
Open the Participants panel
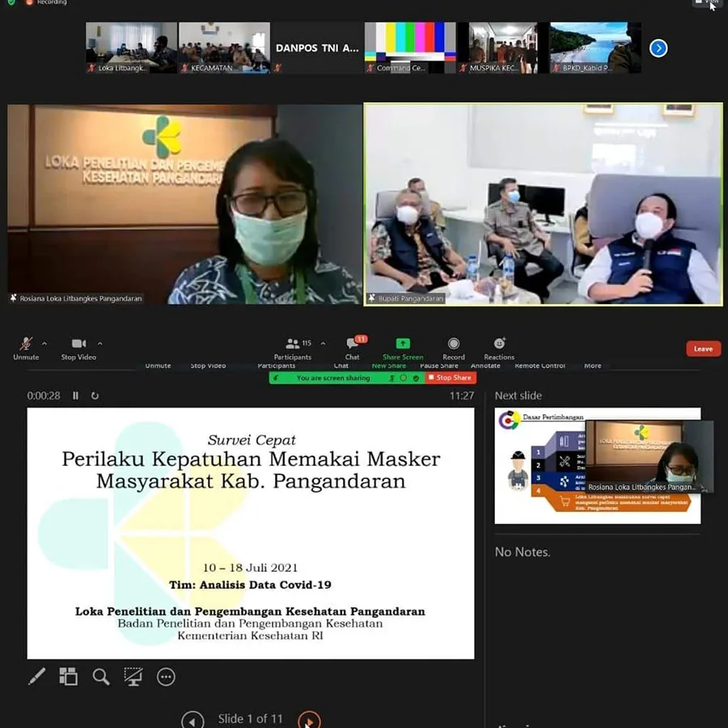tap(293, 349)
